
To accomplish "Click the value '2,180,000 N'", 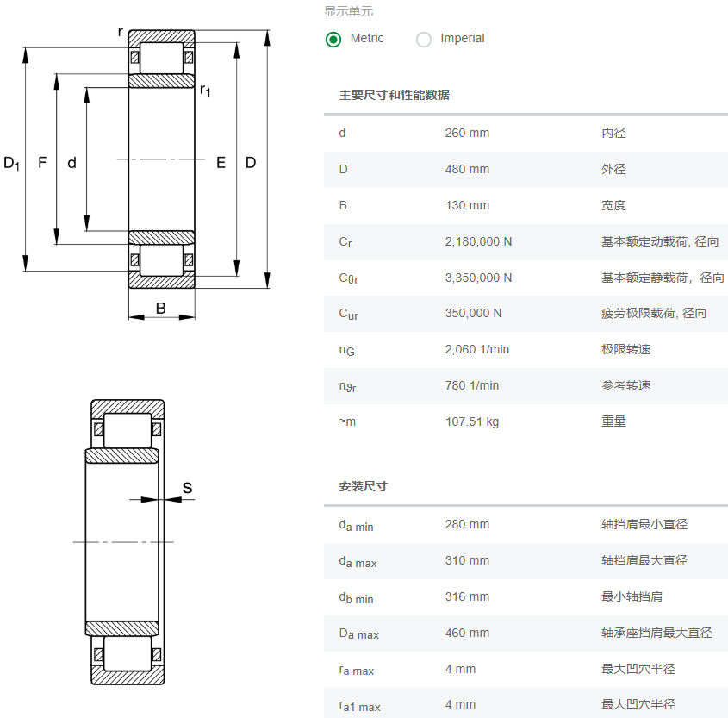I will tap(478, 241).
